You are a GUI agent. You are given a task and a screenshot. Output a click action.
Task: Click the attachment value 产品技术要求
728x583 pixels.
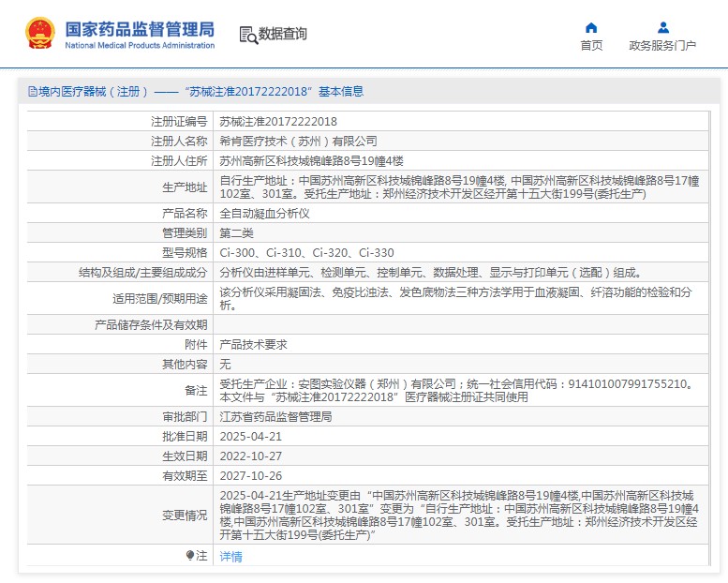coord(253,344)
